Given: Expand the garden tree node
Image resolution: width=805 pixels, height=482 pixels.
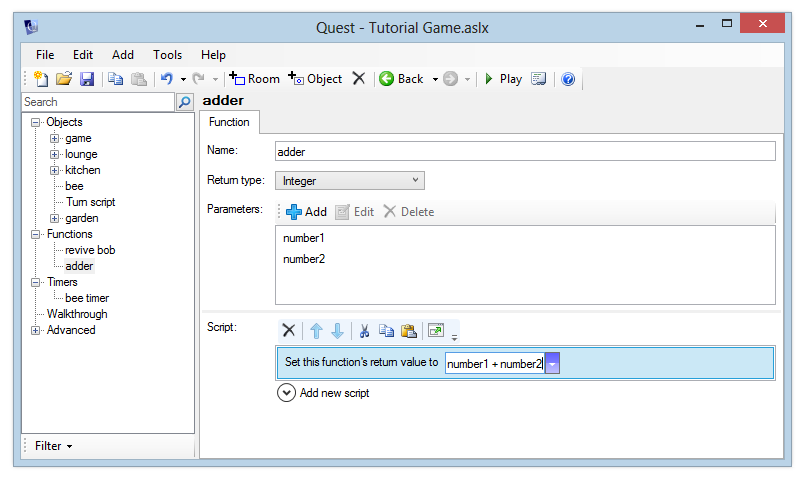Looking at the screenshot, I should click(x=54, y=219).
